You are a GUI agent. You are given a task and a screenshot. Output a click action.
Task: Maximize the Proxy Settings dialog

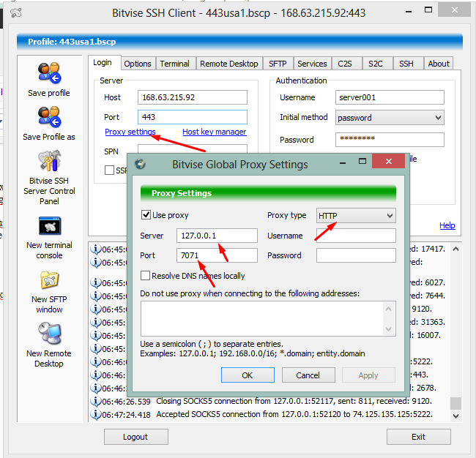click(x=362, y=161)
